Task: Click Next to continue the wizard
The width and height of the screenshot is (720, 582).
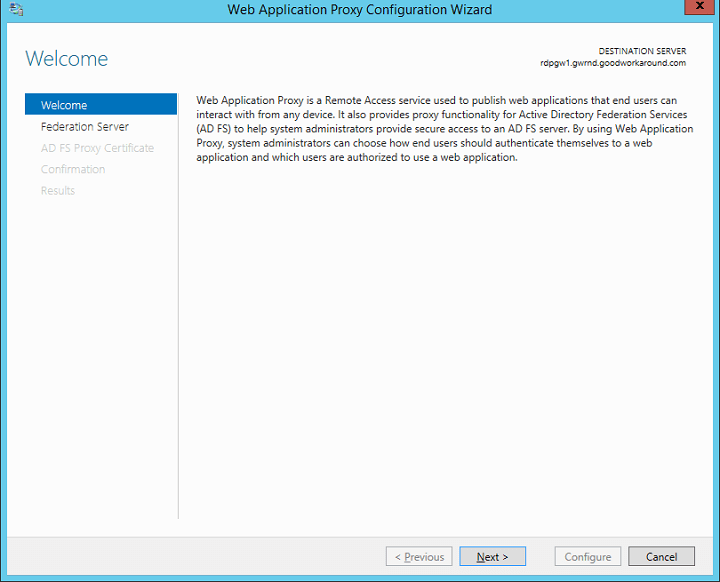Action: 492,557
